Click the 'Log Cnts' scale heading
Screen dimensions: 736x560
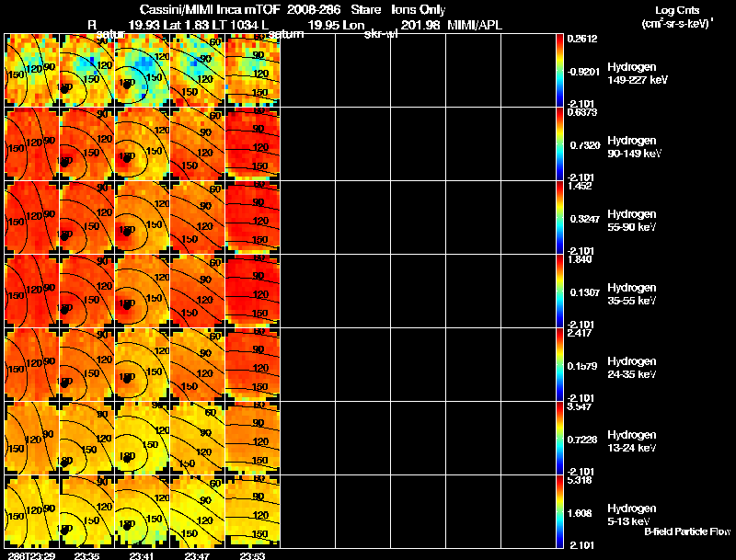pos(677,10)
